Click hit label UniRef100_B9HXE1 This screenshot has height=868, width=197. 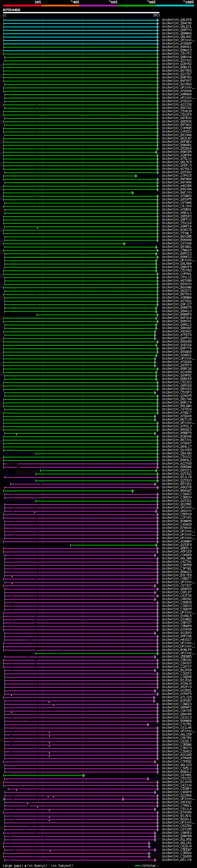[177, 47]
